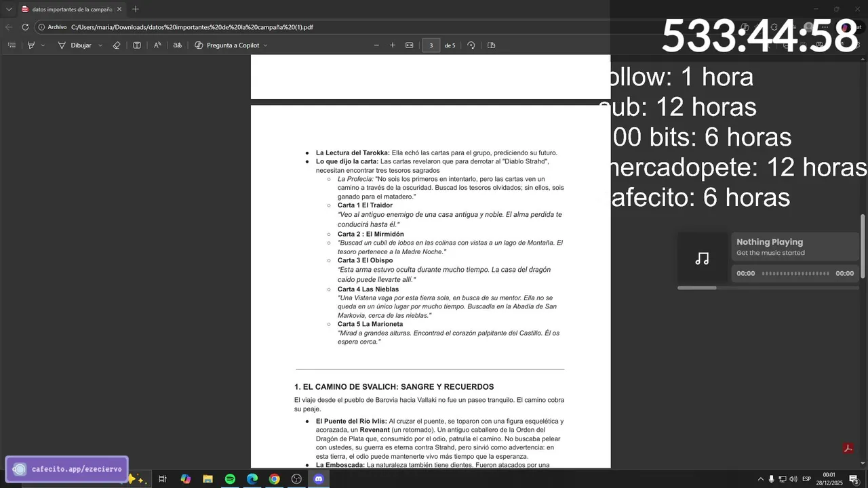Open the view layout options icon

tap(137, 45)
